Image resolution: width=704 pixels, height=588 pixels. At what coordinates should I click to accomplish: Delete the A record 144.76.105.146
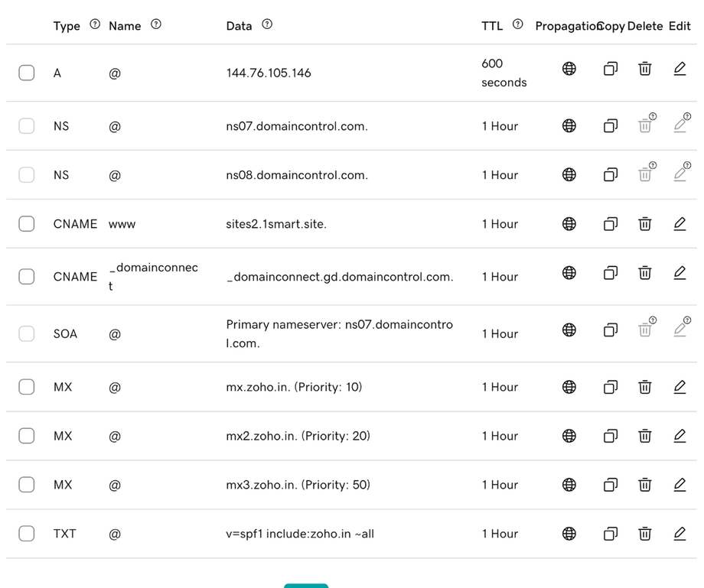coord(645,69)
